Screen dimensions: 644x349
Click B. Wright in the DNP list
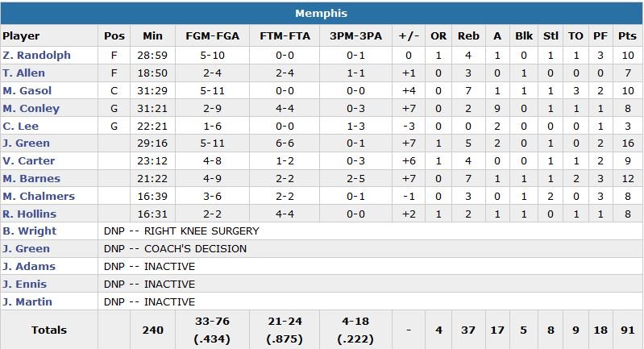(30, 231)
